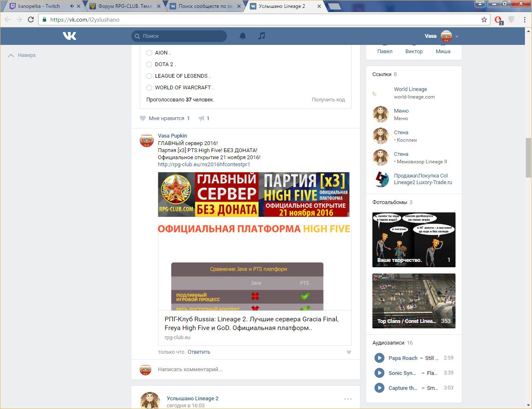This screenshot has width=532, height=409.
Task: Like Vasa Pupkin's comment heart icon
Action: [349, 352]
